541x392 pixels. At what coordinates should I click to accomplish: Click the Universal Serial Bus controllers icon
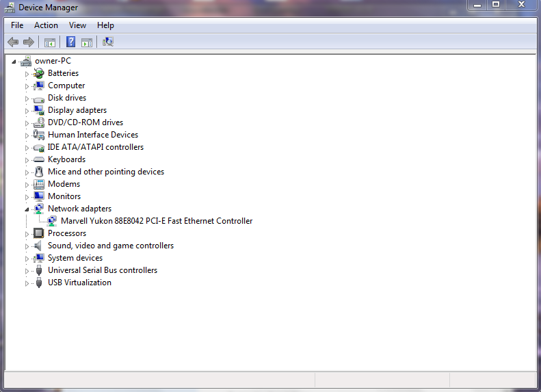[x=39, y=270]
